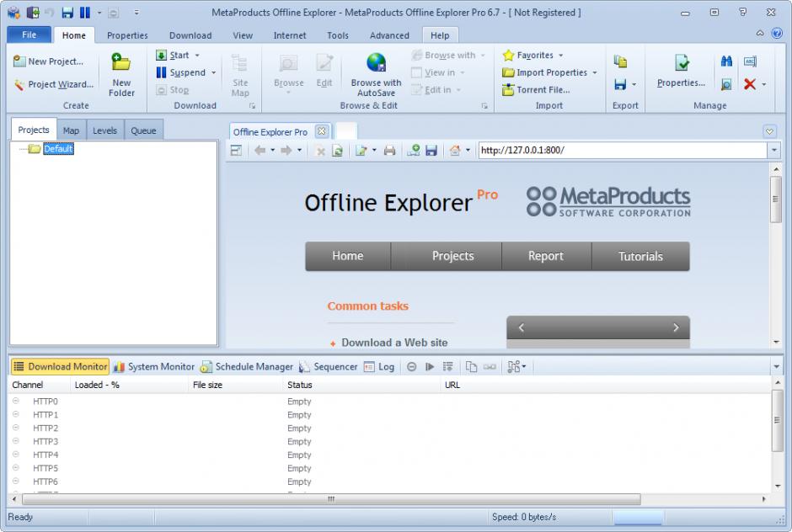Switch to System Monitor
Image resolution: width=792 pixels, height=532 pixels.
pos(154,366)
